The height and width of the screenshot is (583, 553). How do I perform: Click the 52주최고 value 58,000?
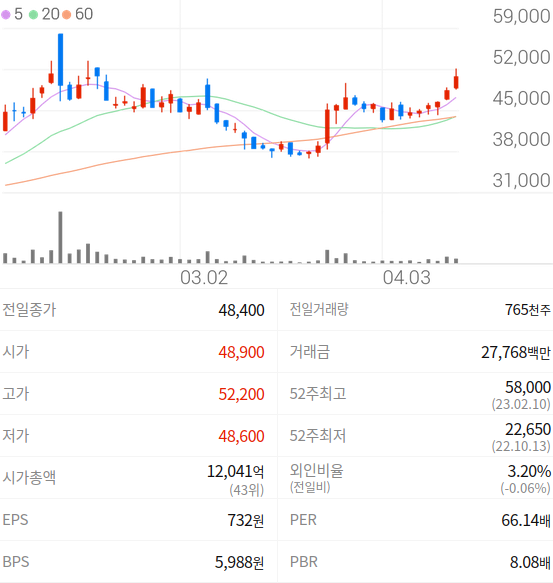tap(528, 387)
